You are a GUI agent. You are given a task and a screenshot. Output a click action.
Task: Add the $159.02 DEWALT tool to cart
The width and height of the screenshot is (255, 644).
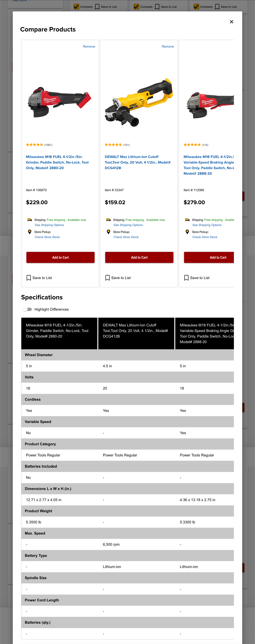point(139,257)
